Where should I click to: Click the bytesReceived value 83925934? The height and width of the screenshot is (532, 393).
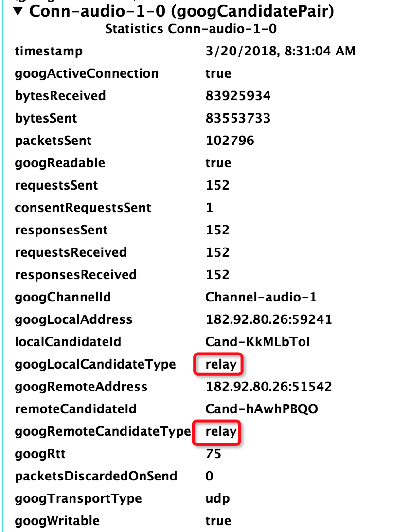point(238,96)
